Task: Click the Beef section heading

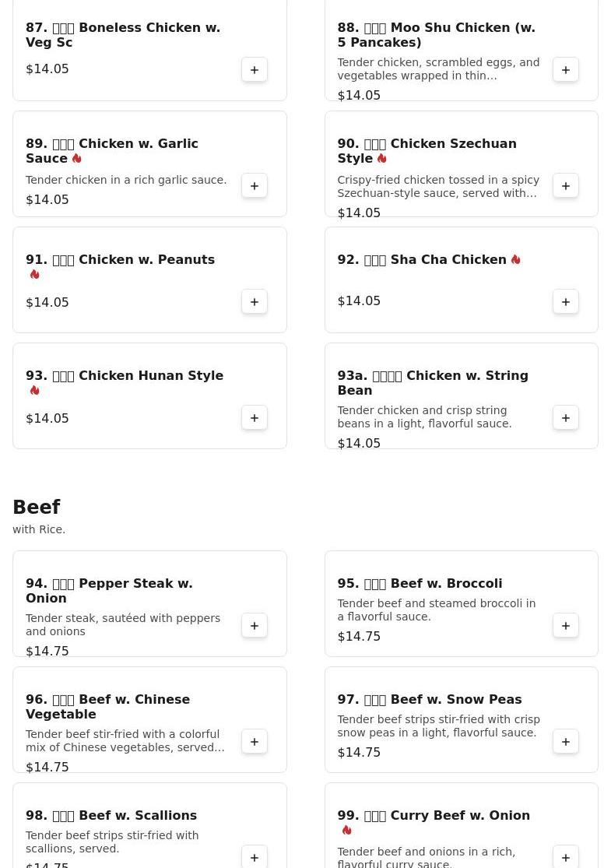Action: pos(37,508)
